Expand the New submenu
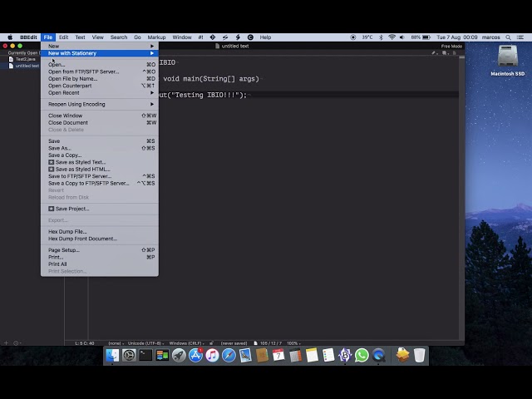Screen dimensions: 532x399 pos(100,47)
